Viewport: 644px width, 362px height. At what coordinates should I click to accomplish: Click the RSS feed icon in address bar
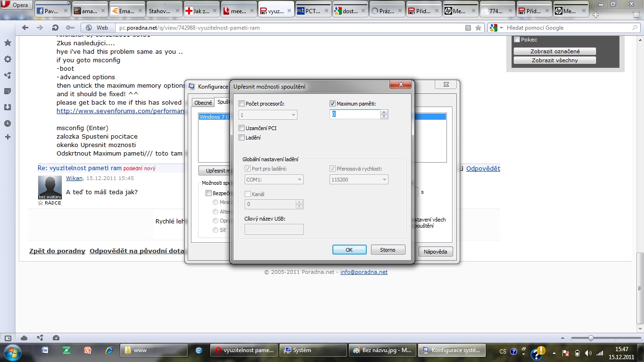(468, 28)
